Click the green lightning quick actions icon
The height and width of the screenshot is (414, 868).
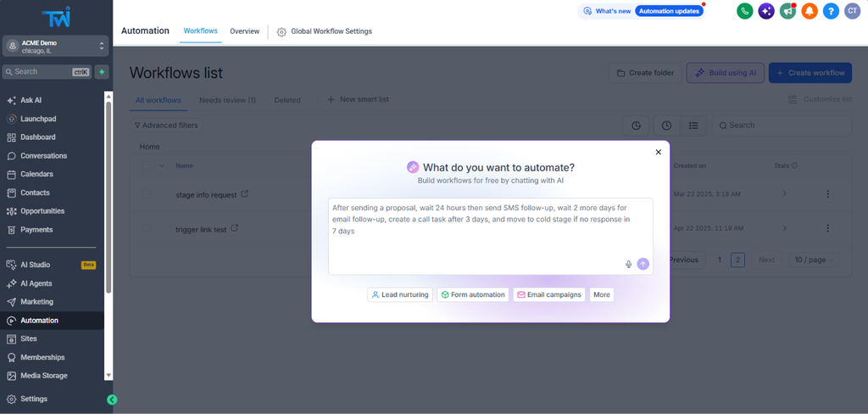[x=102, y=72]
